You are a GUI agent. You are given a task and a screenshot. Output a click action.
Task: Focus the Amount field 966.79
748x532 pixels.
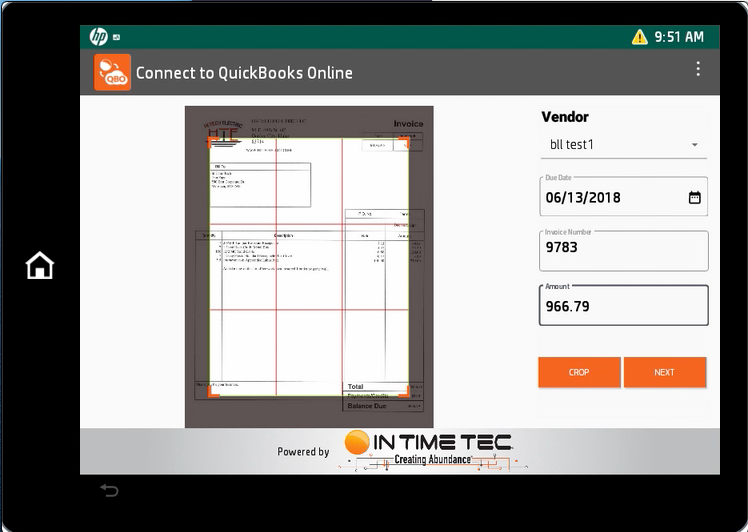(623, 305)
